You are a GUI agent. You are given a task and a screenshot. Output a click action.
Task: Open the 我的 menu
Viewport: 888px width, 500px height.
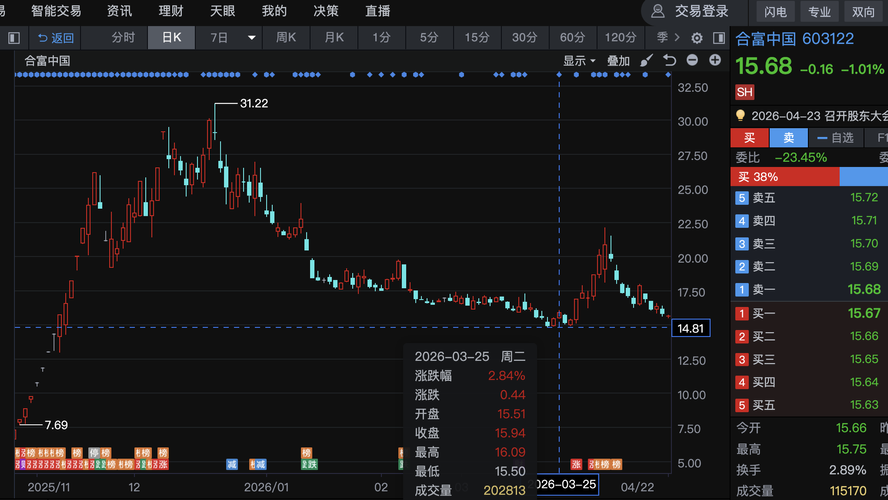274,11
